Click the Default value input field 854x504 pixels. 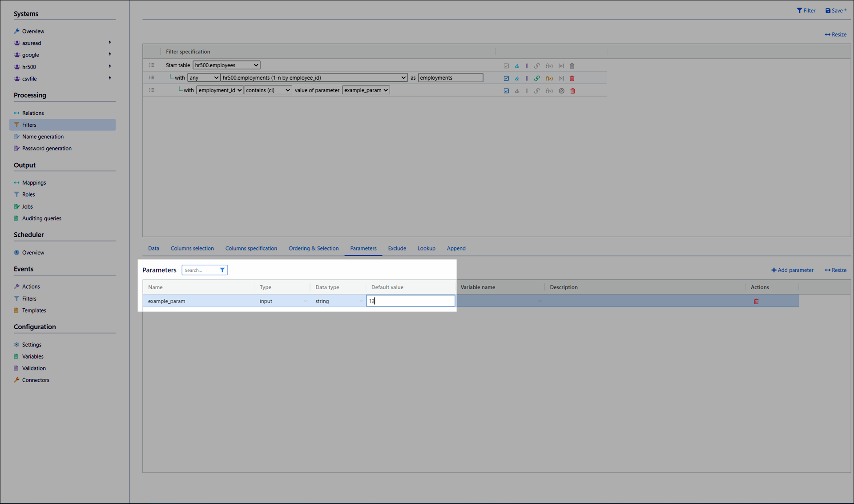point(410,301)
